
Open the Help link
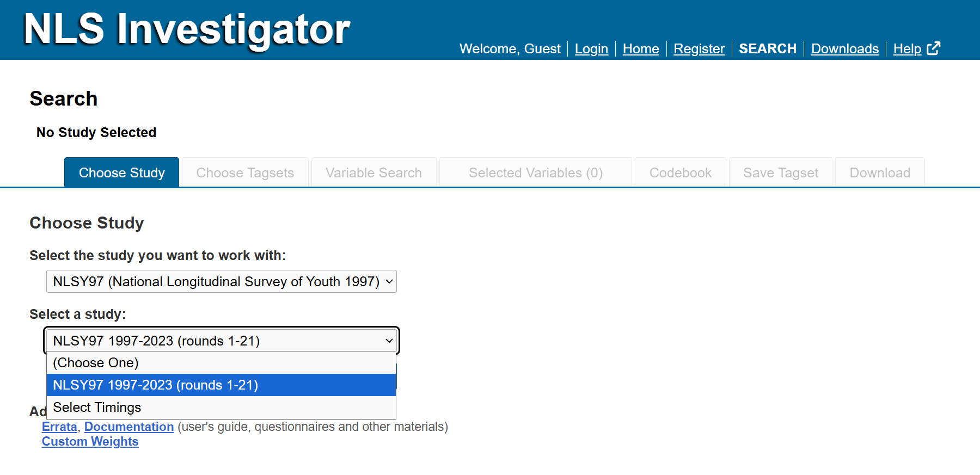(x=907, y=49)
